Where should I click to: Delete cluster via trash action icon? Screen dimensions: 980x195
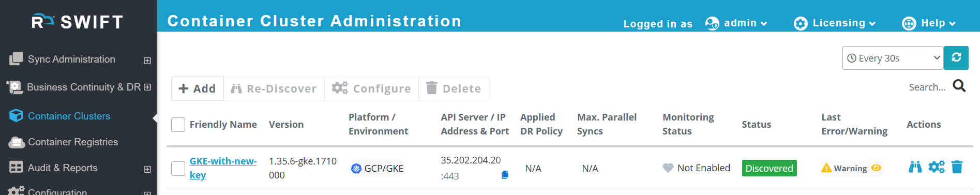957,167
